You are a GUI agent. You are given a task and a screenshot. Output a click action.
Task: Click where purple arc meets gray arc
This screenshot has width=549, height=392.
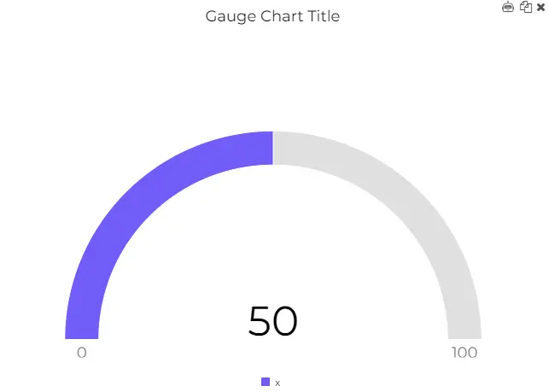click(x=272, y=148)
